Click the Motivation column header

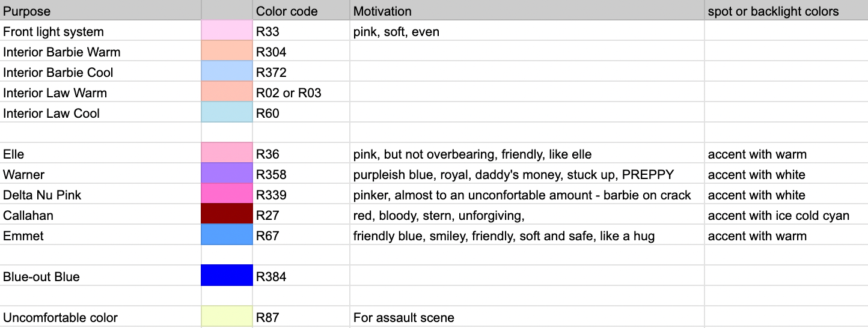tap(527, 11)
